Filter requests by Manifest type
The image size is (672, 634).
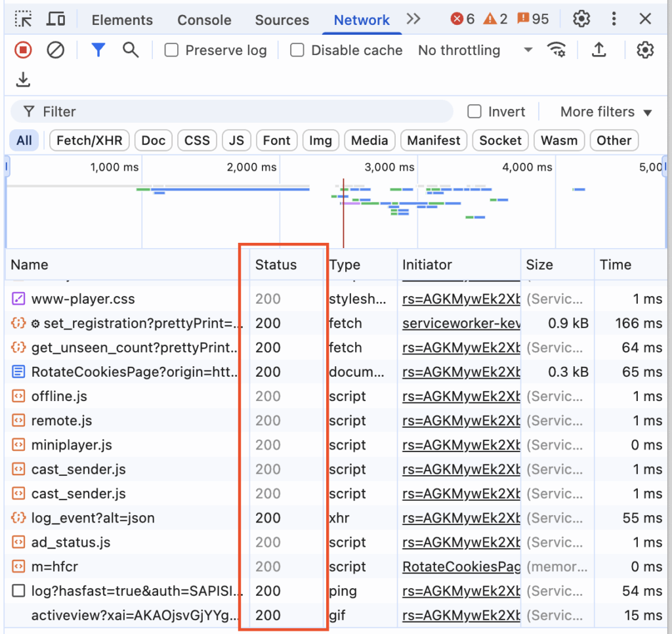[x=434, y=140]
